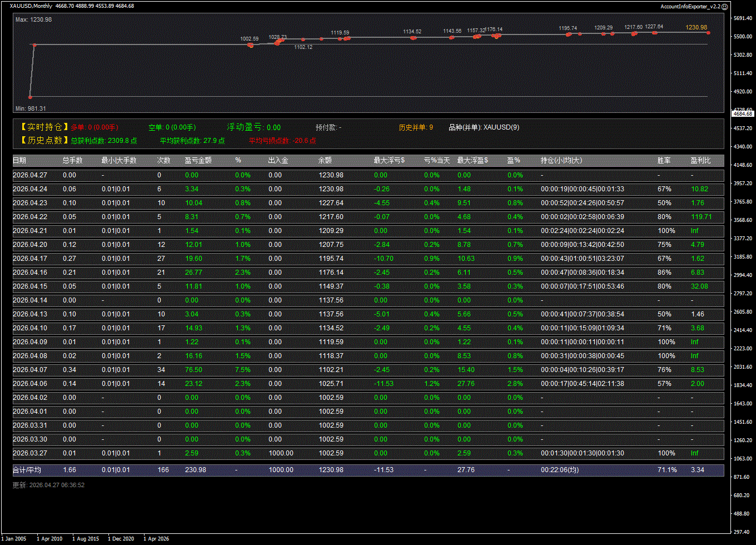This screenshot has height=545, width=756.
Task: Click the equity marker labeled 1209.29
Action: coord(603,34)
